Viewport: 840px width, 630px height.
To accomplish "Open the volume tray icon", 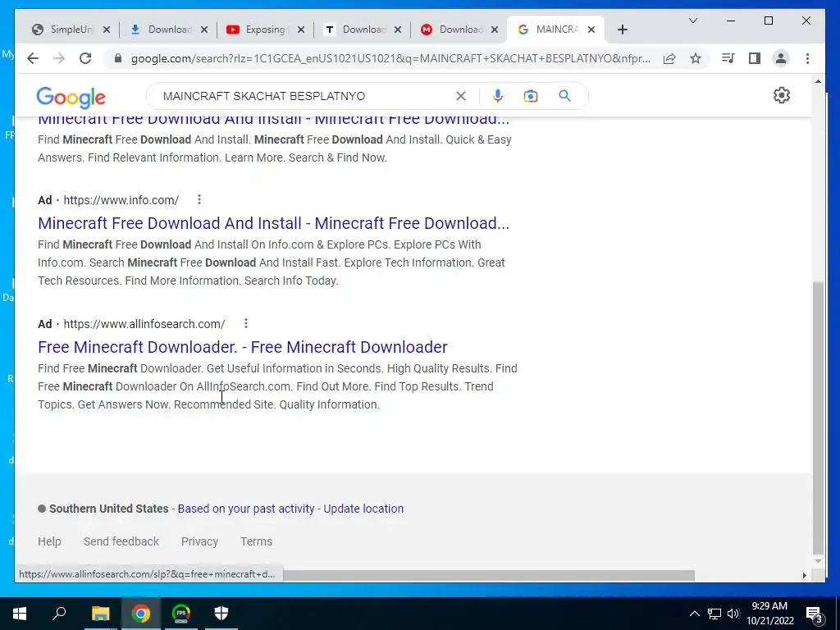I will tap(733, 614).
